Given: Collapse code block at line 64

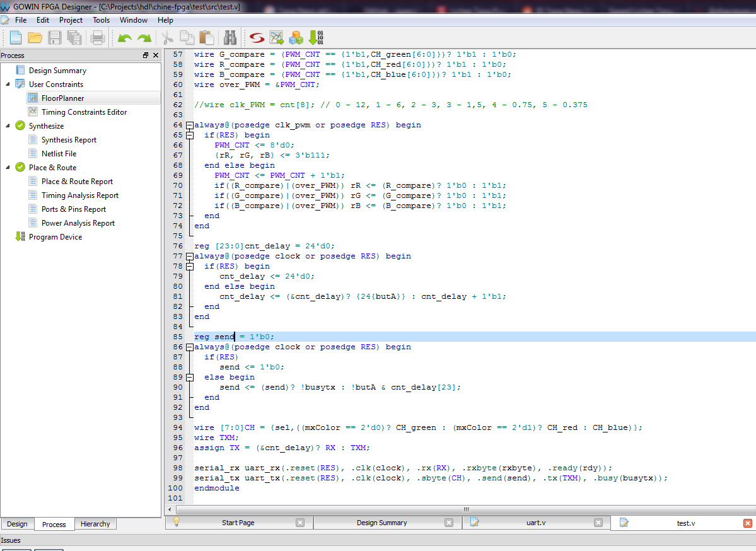Looking at the screenshot, I should [x=189, y=125].
